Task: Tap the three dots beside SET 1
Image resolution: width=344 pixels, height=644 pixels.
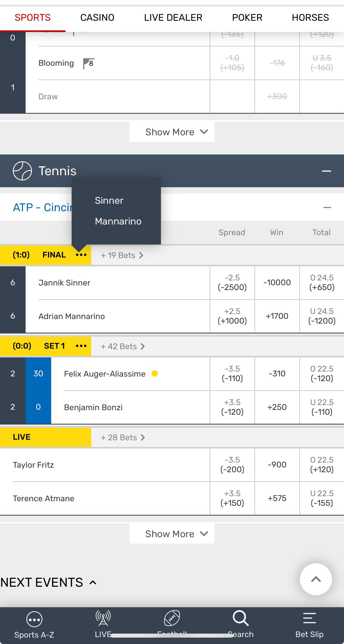Action: [81, 346]
